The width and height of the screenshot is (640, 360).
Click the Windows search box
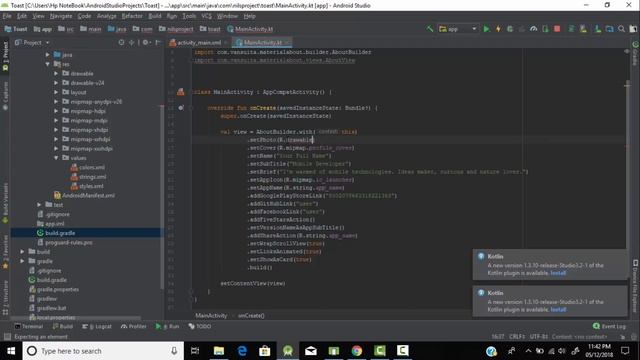click(x=102, y=351)
